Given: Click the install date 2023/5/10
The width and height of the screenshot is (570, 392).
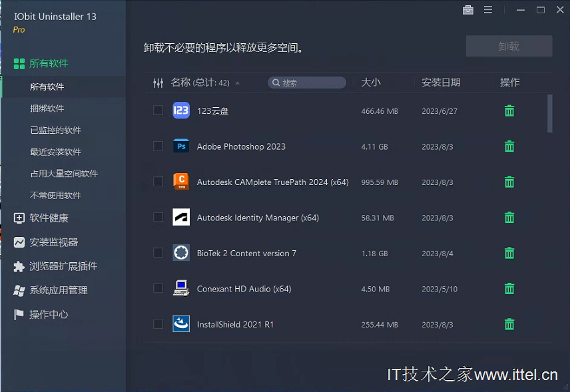Looking at the screenshot, I should [439, 290].
